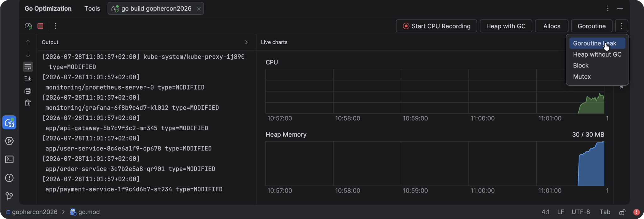Click the Heap Memory chart title

(x=286, y=134)
